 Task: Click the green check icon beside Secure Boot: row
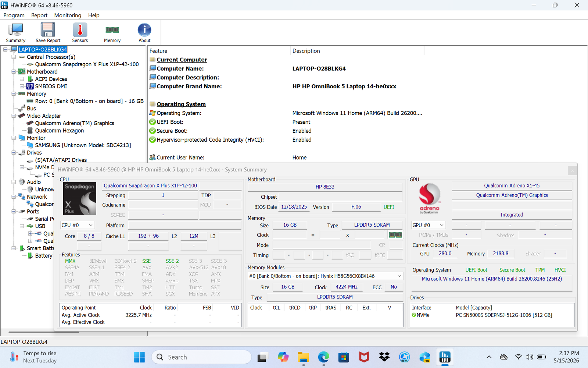[153, 131]
